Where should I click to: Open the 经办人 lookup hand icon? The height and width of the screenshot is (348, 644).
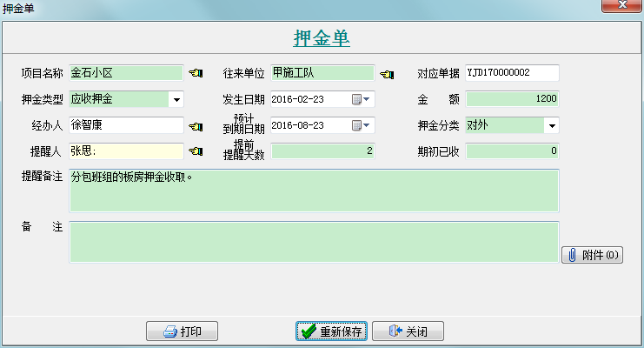196,126
